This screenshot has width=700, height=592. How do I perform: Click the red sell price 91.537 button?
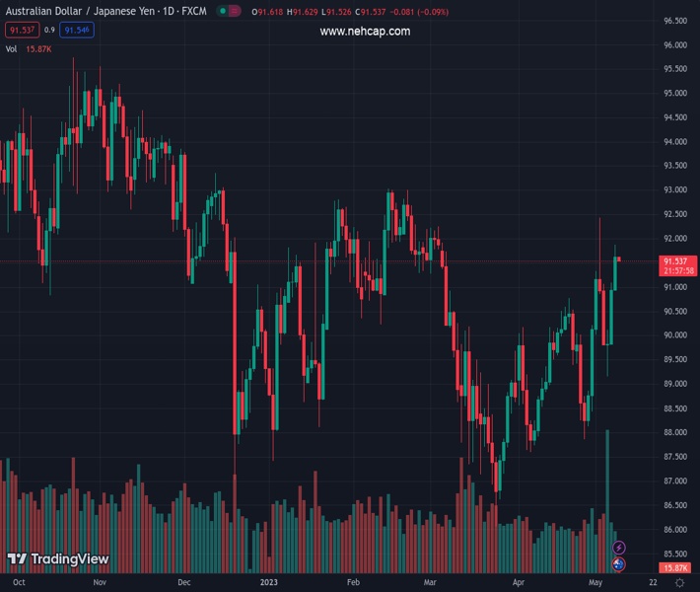click(22, 31)
